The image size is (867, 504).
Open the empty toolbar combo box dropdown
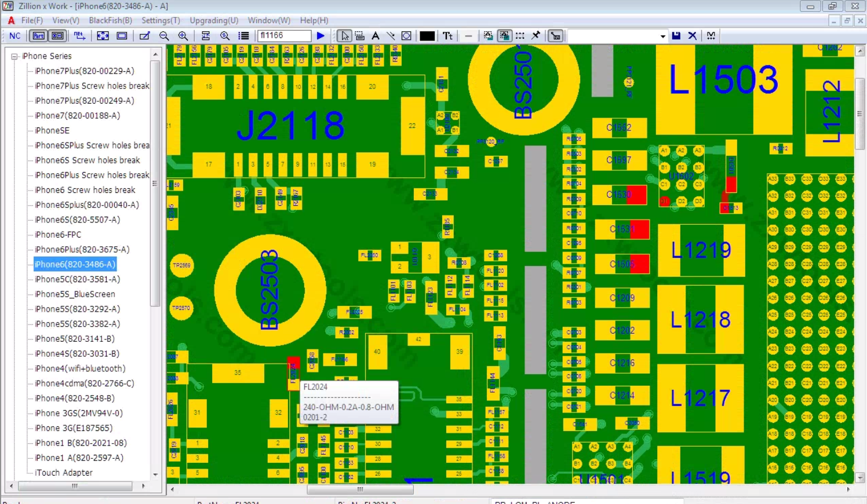point(662,36)
